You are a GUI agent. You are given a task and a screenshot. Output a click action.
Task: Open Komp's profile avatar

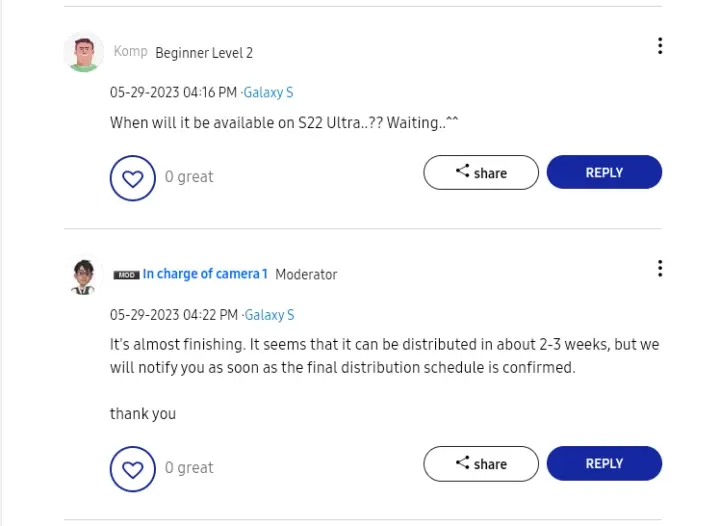[84, 52]
